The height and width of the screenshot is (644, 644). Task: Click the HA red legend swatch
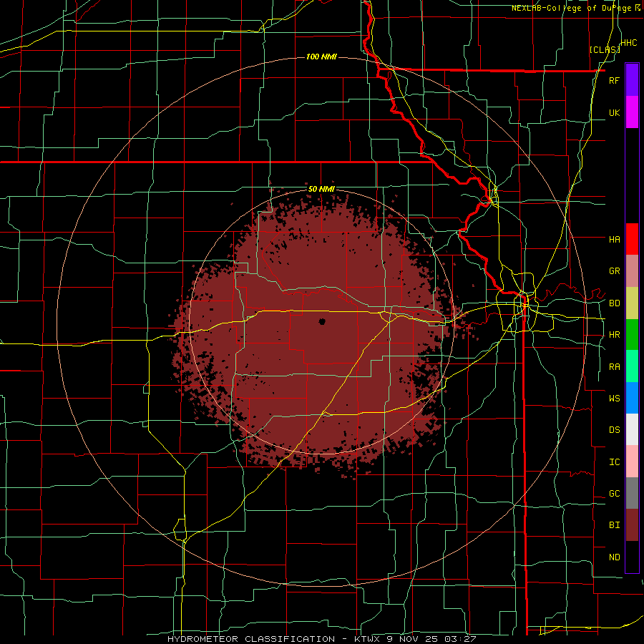(x=632, y=239)
